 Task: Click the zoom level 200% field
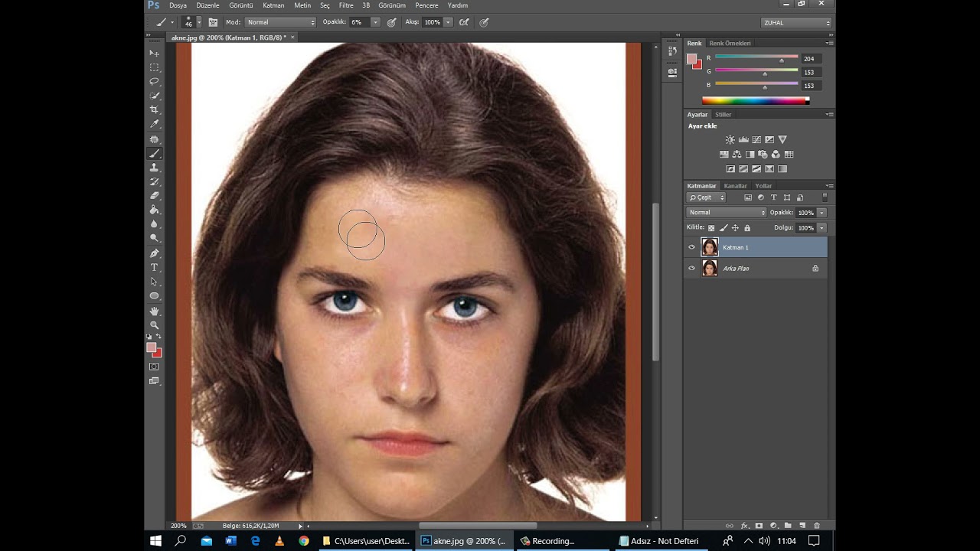click(178, 526)
